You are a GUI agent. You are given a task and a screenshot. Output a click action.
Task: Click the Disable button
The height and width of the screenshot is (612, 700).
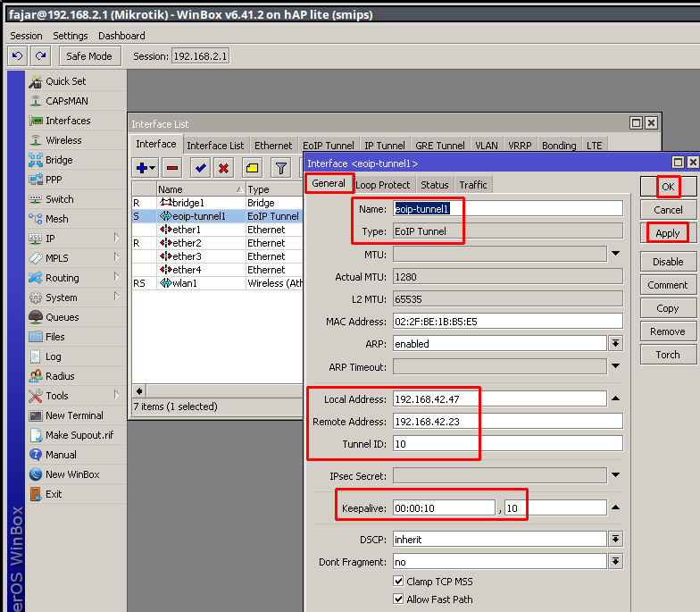click(x=668, y=262)
